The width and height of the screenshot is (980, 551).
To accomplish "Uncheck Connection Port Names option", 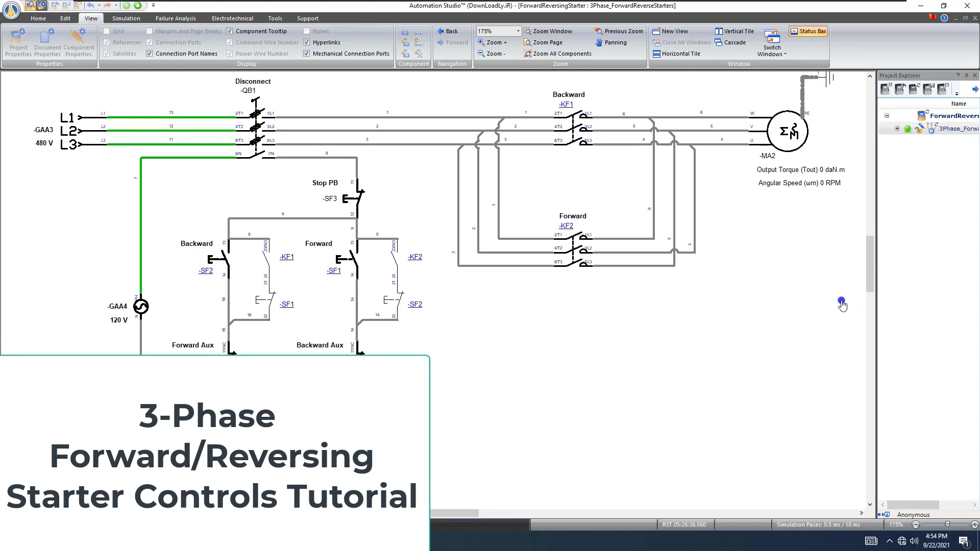I will [x=148, y=53].
